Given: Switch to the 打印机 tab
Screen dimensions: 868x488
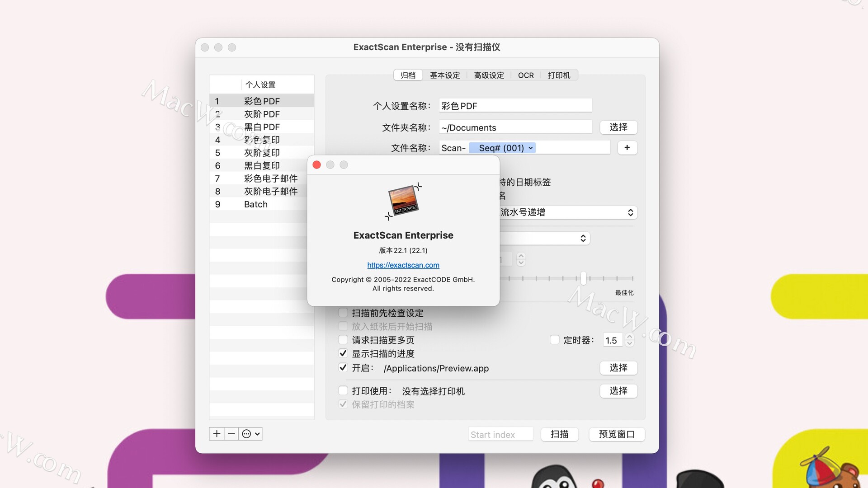Looking at the screenshot, I should click(x=559, y=75).
